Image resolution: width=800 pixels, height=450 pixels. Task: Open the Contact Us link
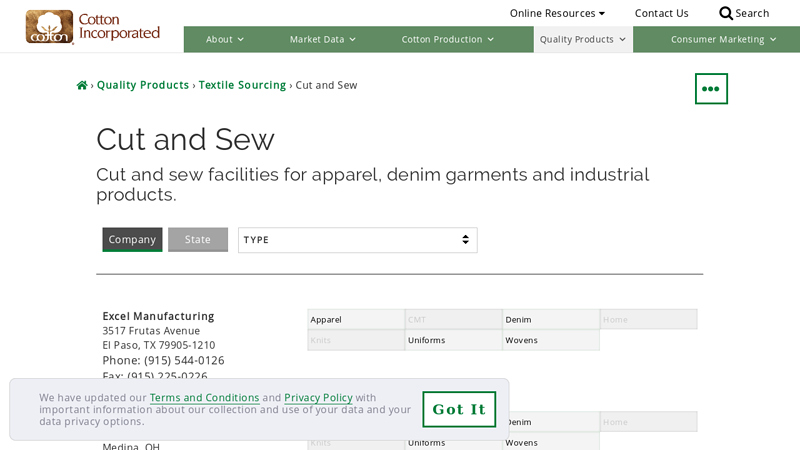(x=661, y=13)
